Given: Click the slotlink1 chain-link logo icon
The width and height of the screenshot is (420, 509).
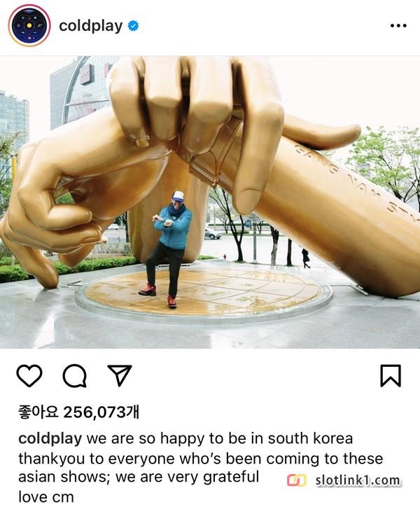Looking at the screenshot, I should 296,480.
